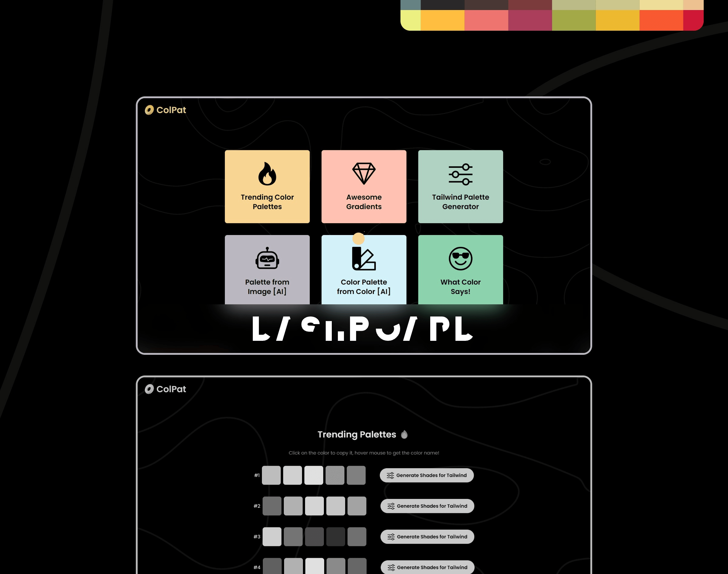728x574 pixels.
Task: Select the Awesome Gradients diamond icon
Action: (x=363, y=173)
